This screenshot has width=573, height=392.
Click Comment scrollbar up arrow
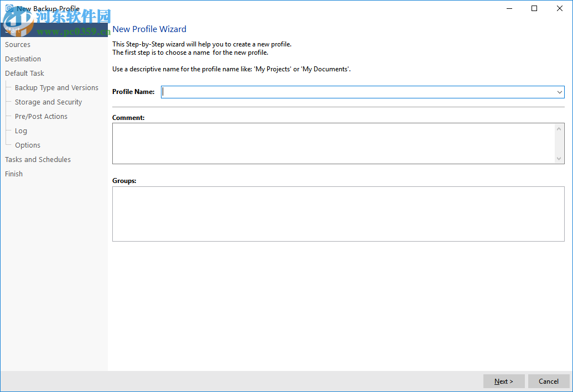(559, 129)
